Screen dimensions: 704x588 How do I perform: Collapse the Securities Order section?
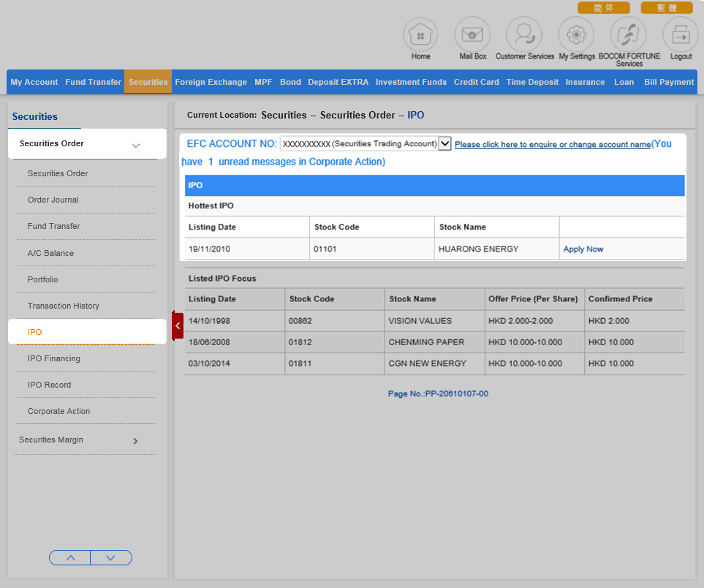coord(136,145)
